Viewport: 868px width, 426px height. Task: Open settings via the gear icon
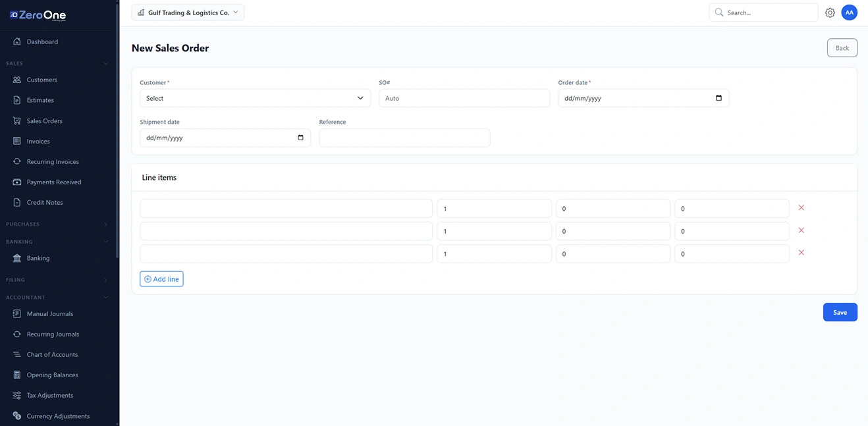[830, 13]
